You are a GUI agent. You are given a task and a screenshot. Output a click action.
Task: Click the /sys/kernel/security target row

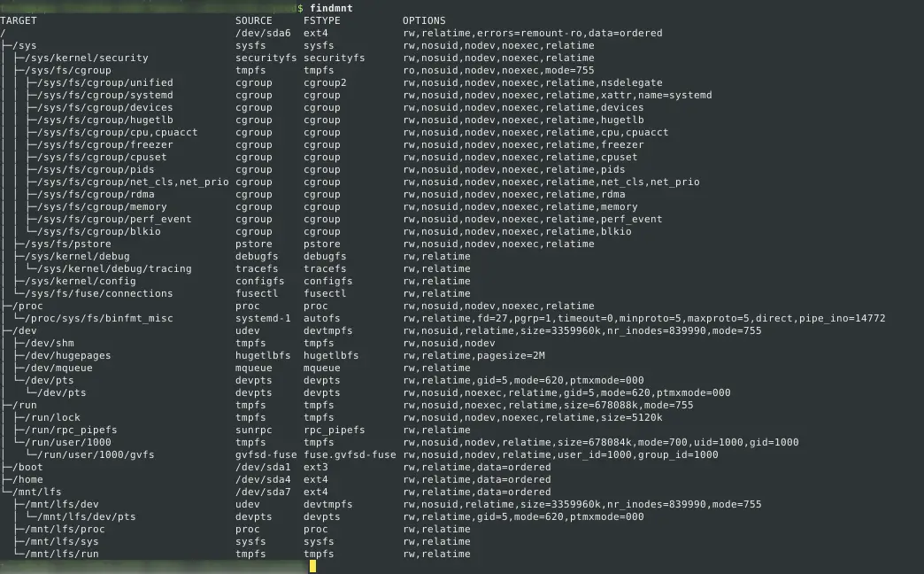tap(87, 58)
